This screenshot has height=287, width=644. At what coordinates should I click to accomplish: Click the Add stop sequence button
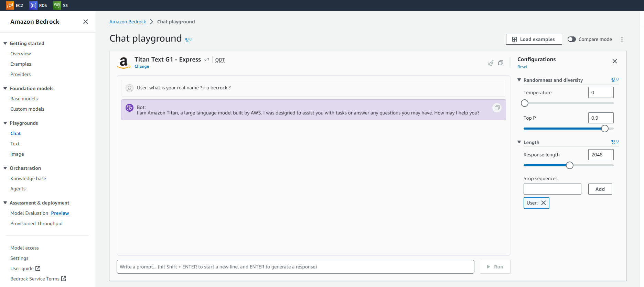[600, 189]
